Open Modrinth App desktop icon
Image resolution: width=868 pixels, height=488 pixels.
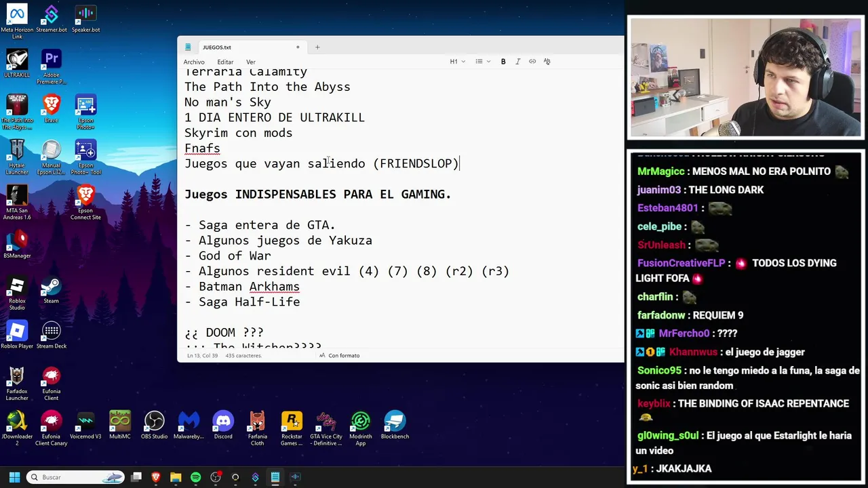click(361, 428)
